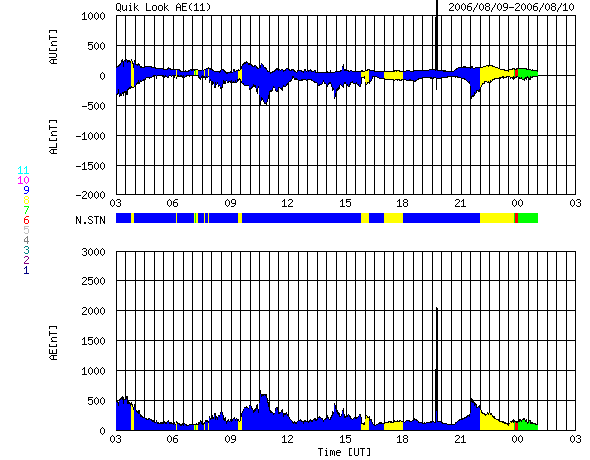The image size is (590, 460).
Task: Click the '21' time tick under the AE plot
Action: (460, 439)
